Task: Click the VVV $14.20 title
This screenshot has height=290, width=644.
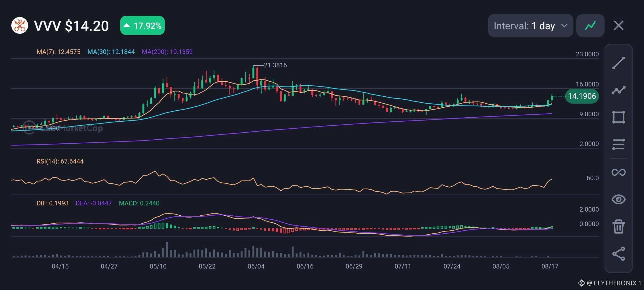Action: (x=71, y=26)
